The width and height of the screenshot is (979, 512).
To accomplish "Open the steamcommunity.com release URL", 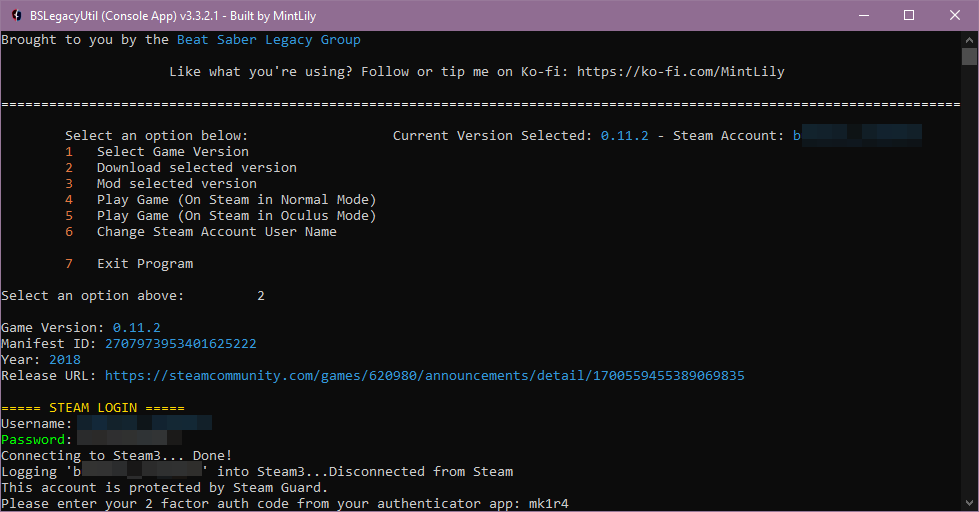I will pos(424,376).
